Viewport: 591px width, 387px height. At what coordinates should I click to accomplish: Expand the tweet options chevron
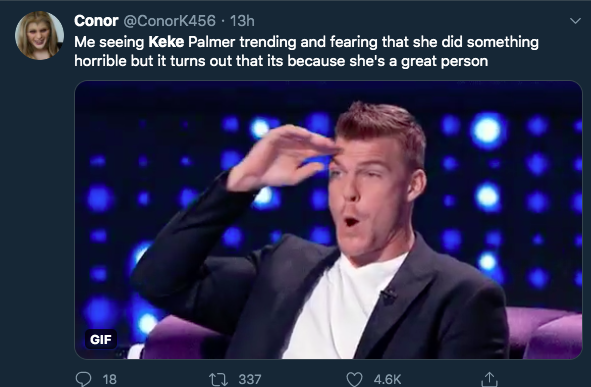pos(575,21)
